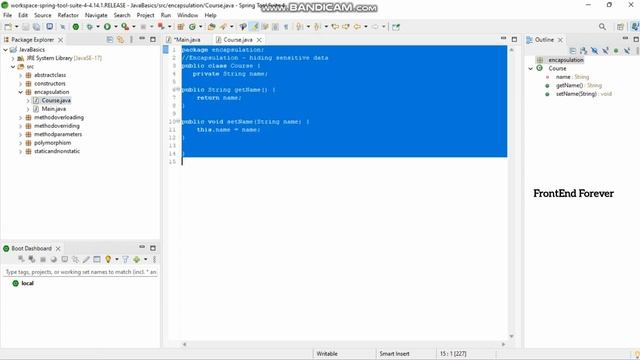This screenshot has width=640, height=360.
Task: Open Boot Dashboard view menu dots
Action: tap(155, 259)
